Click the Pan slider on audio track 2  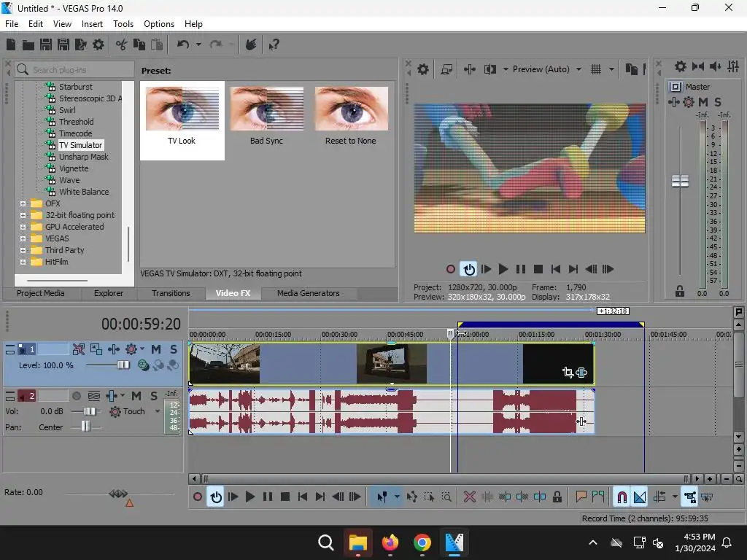click(x=85, y=427)
